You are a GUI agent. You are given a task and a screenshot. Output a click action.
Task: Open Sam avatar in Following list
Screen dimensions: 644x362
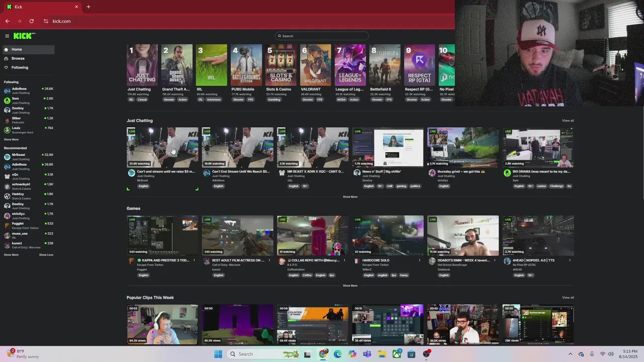7,101
